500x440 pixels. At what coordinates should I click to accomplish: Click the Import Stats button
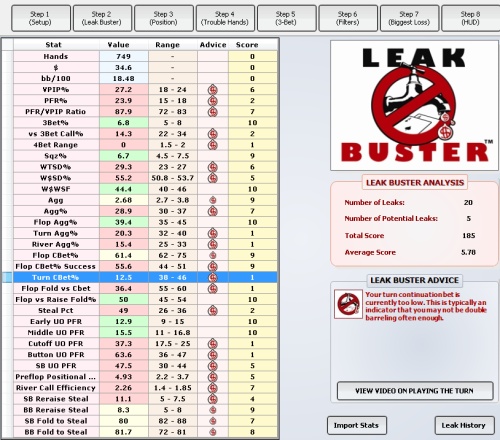coord(357,425)
